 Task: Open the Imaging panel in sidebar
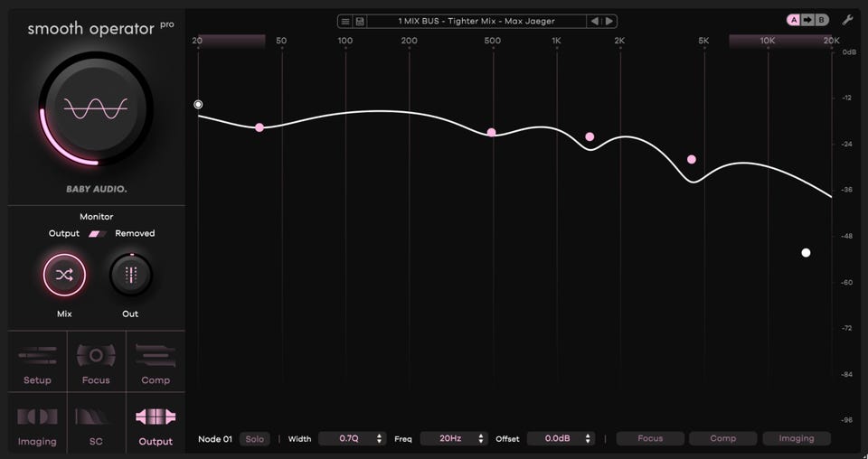pyautogui.click(x=37, y=424)
